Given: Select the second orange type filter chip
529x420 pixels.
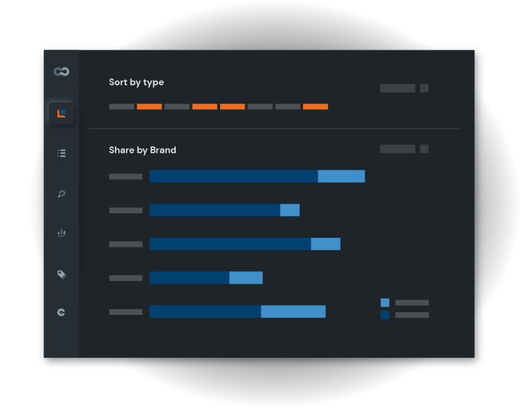Looking at the screenshot, I should click(x=205, y=106).
